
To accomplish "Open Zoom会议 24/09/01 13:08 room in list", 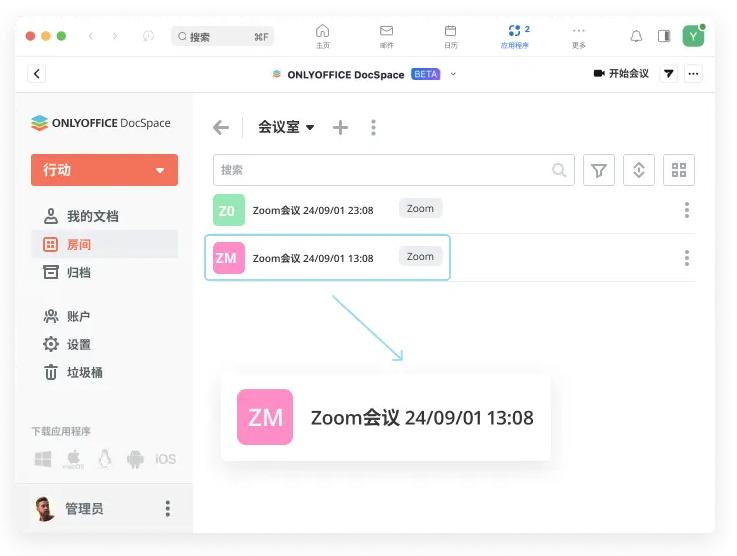I will point(313,258).
